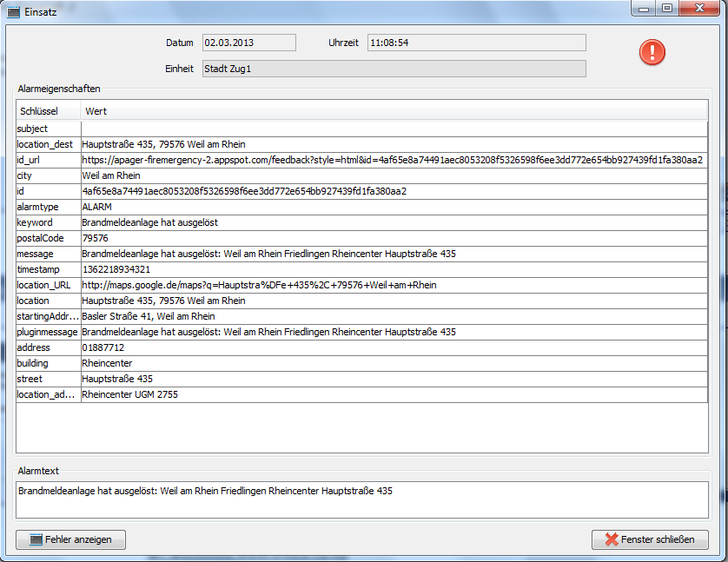This screenshot has width=728, height=562.
Task: Click the Uhrzeit field showing 11:08:54
Action: click(x=476, y=43)
